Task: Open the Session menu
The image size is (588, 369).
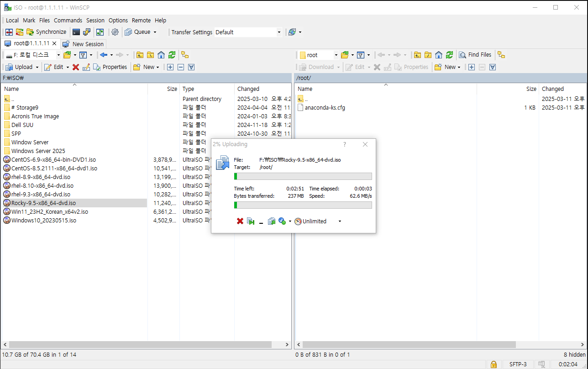Action: [x=95, y=20]
